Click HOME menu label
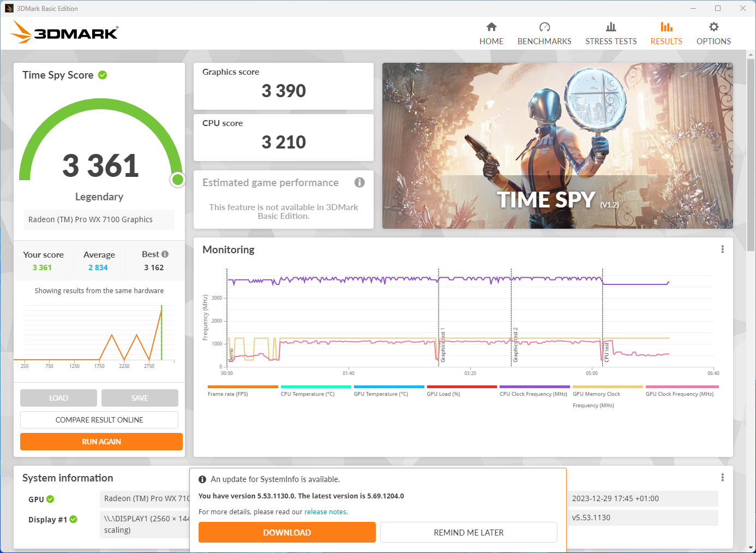This screenshot has width=756, height=553. point(491,41)
